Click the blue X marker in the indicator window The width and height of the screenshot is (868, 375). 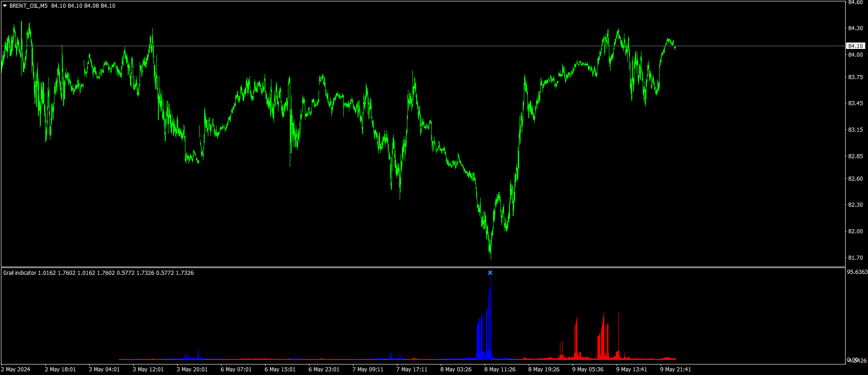coord(490,273)
